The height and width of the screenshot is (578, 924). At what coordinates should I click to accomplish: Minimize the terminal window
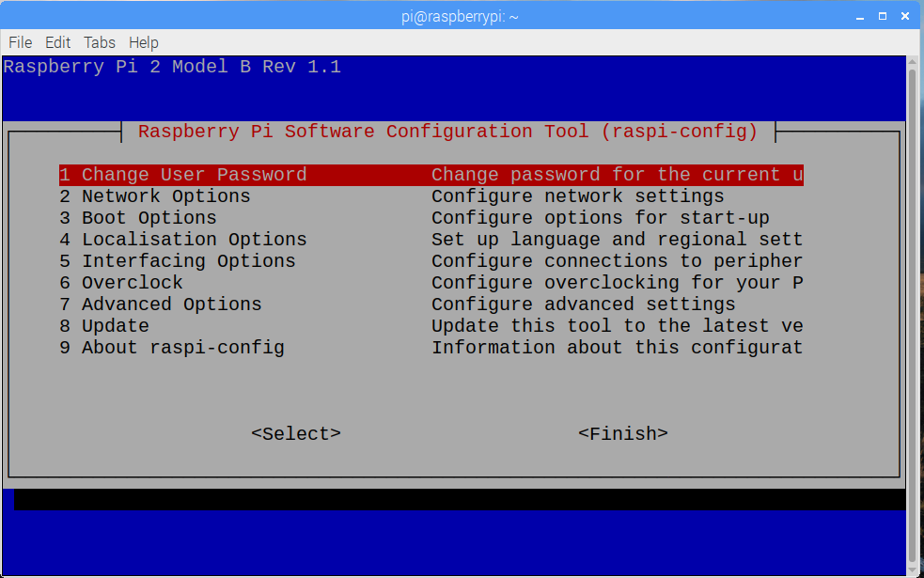tap(860, 17)
